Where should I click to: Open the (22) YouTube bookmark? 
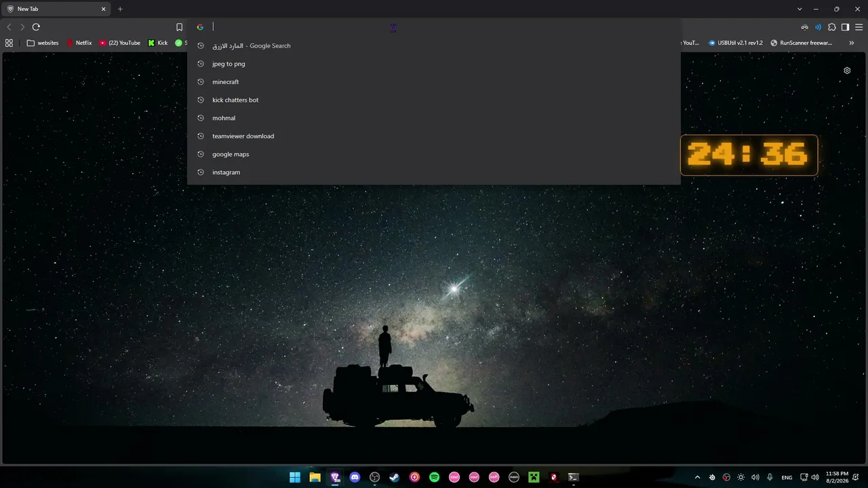tap(120, 43)
